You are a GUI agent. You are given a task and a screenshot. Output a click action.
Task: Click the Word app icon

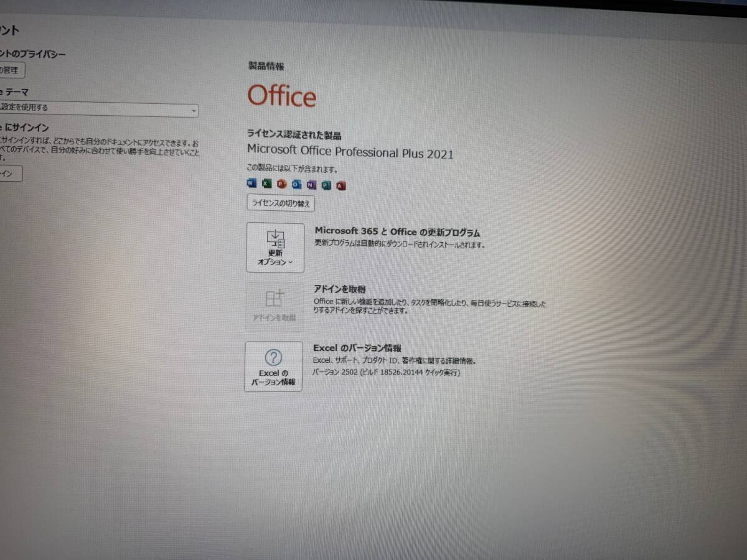(251, 184)
